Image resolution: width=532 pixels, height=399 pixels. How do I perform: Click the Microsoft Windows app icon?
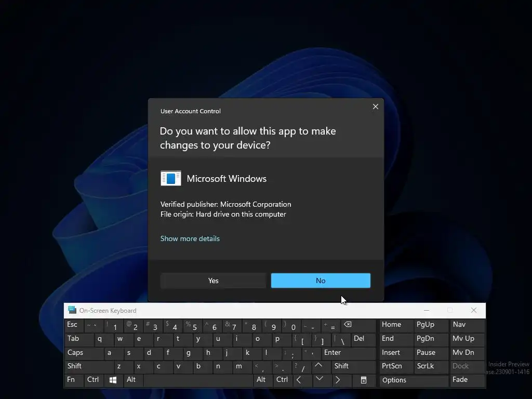point(170,179)
